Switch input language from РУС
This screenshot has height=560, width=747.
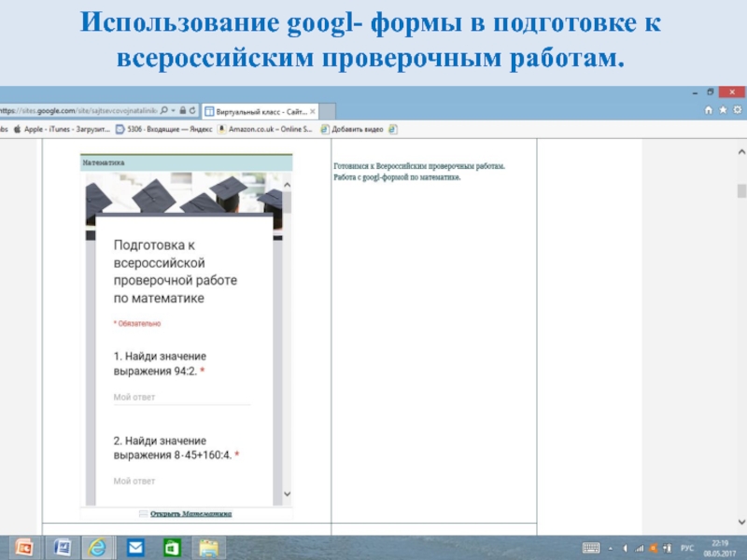pos(686,547)
